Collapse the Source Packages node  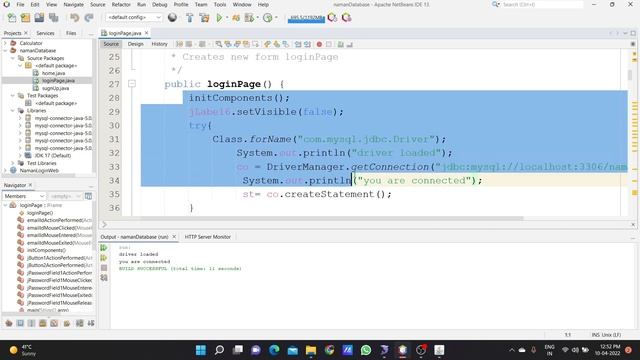[x=13, y=58]
